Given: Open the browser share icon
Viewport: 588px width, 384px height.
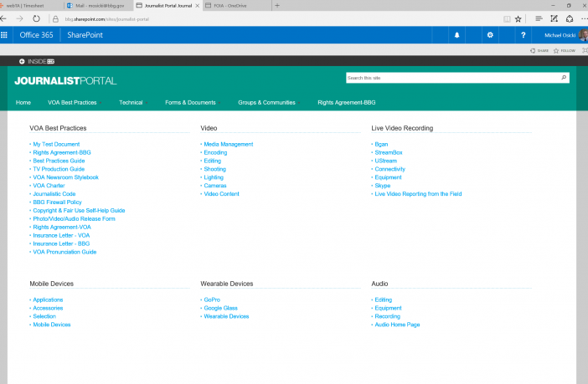Looking at the screenshot, I should click(x=570, y=18).
